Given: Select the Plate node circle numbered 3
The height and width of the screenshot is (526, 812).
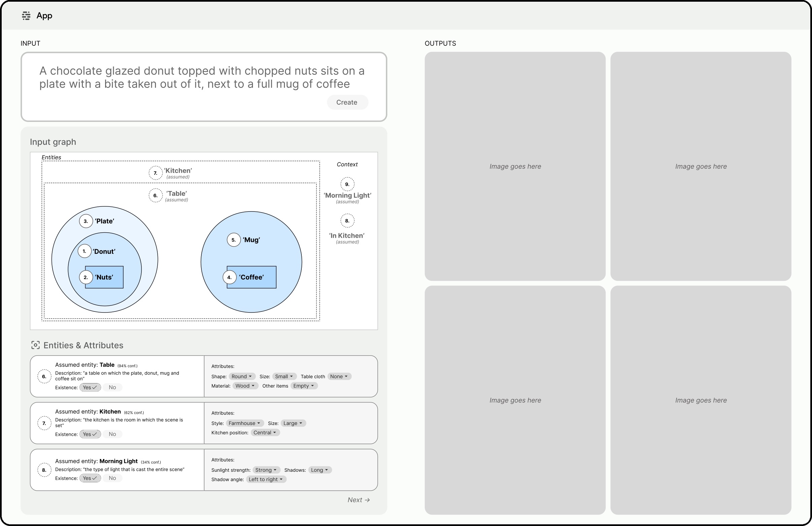Looking at the screenshot, I should 86,221.
